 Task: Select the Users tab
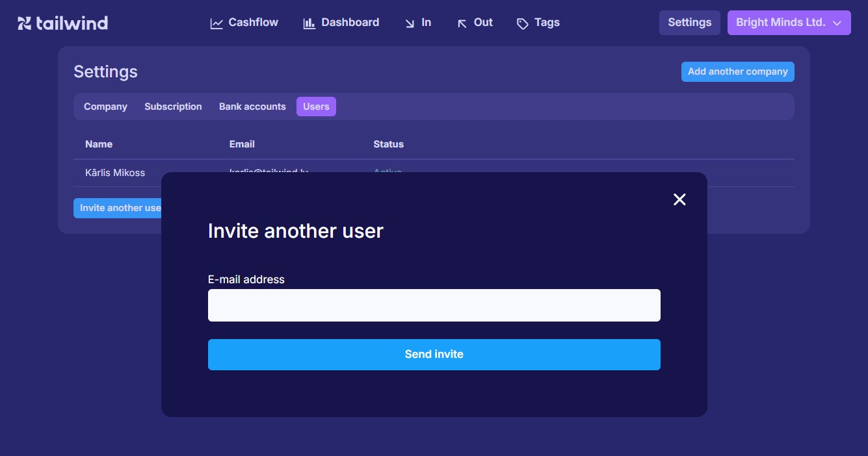pos(316,107)
